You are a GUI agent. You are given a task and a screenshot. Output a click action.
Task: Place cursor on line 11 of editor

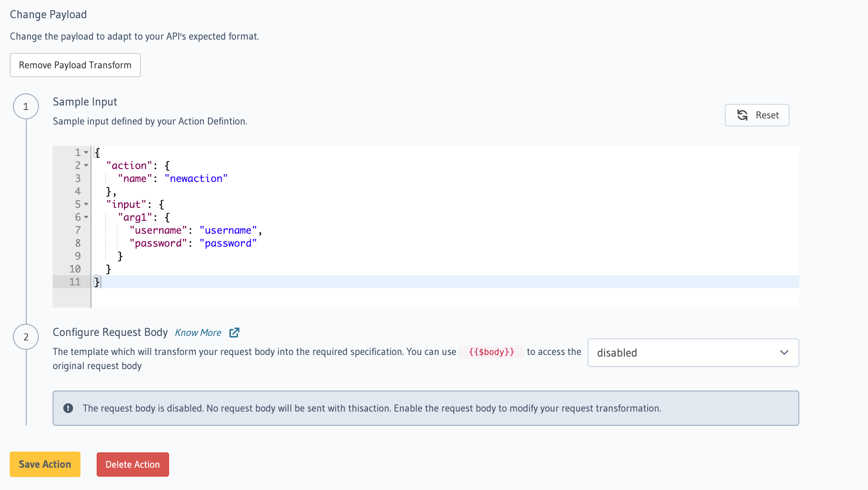(x=283, y=282)
